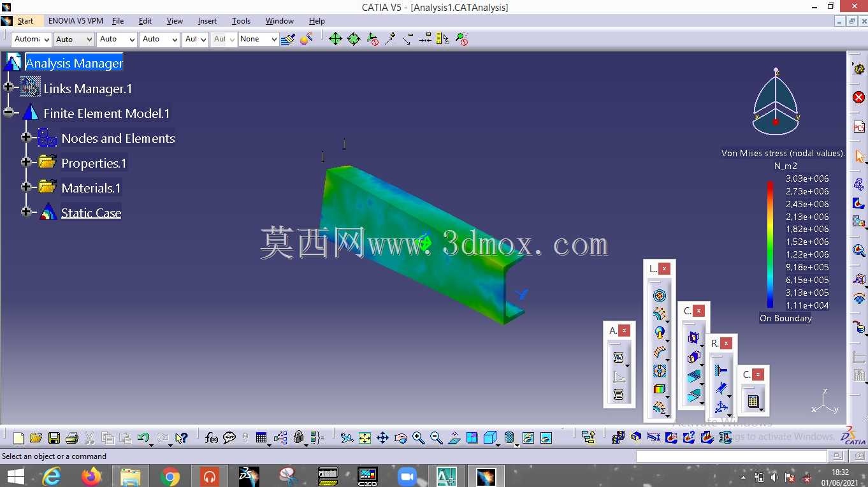Expand the Properties.1 node

[26, 162]
